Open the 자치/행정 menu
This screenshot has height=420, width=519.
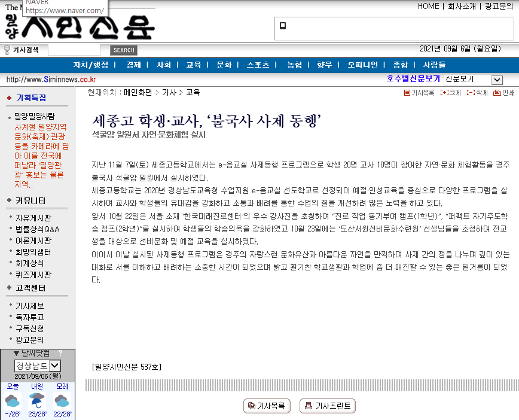click(x=90, y=65)
